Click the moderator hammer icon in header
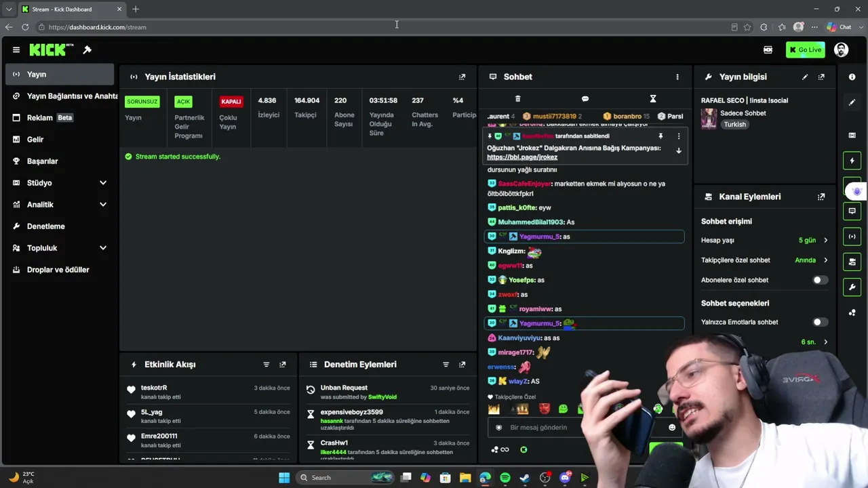 pyautogui.click(x=87, y=49)
